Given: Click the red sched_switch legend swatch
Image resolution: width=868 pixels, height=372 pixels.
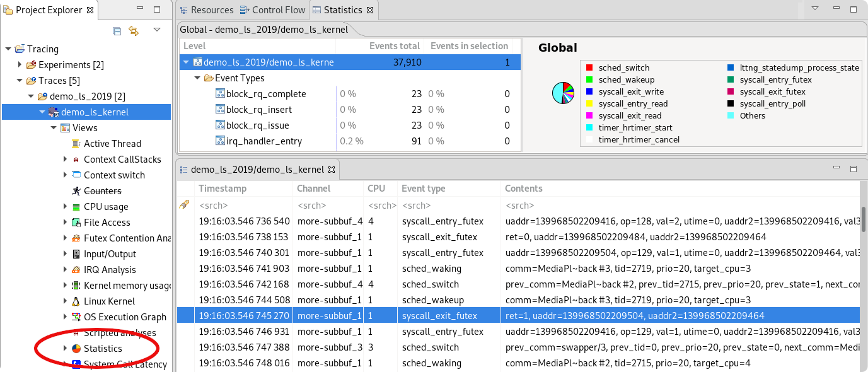Looking at the screenshot, I should (589, 68).
